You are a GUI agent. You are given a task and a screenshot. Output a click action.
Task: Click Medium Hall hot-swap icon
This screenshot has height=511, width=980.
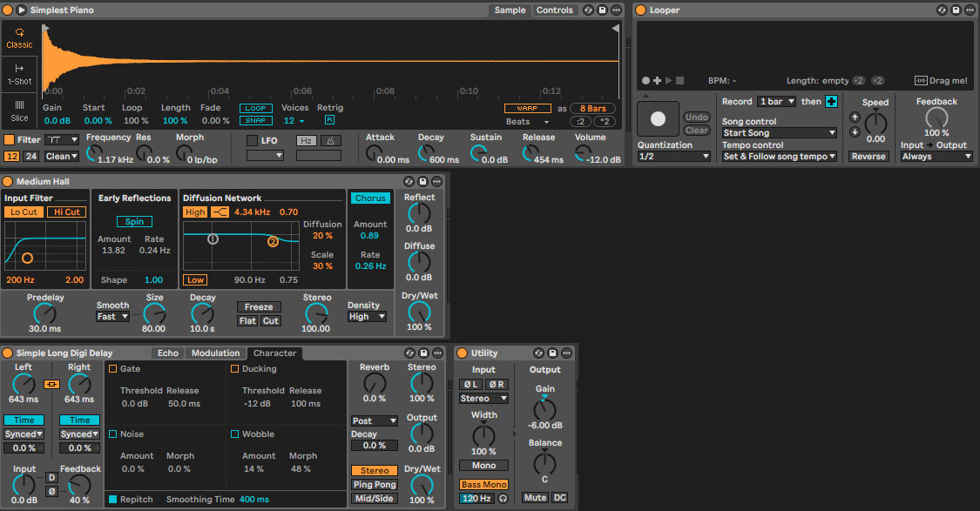409,181
